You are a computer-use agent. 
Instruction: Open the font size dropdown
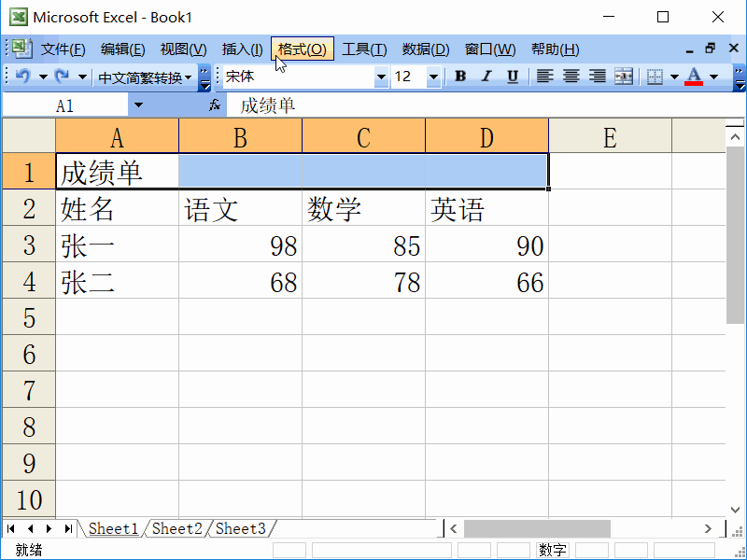(x=433, y=76)
